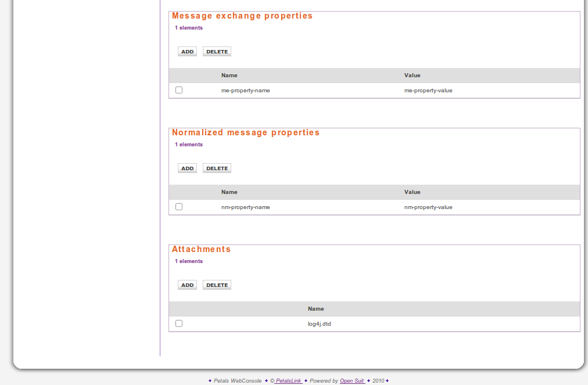Click ADD under Message exchange properties
Viewport: 588px width, 385px height.
pos(187,52)
